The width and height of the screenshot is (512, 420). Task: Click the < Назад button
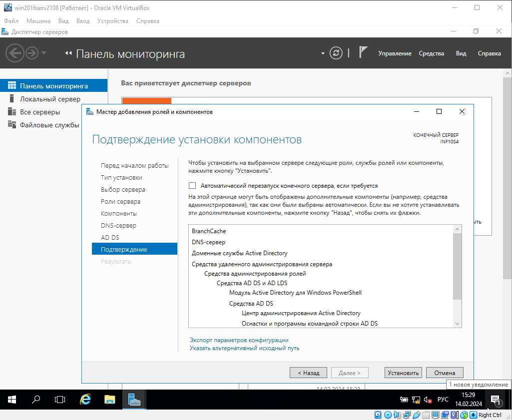(x=308, y=373)
